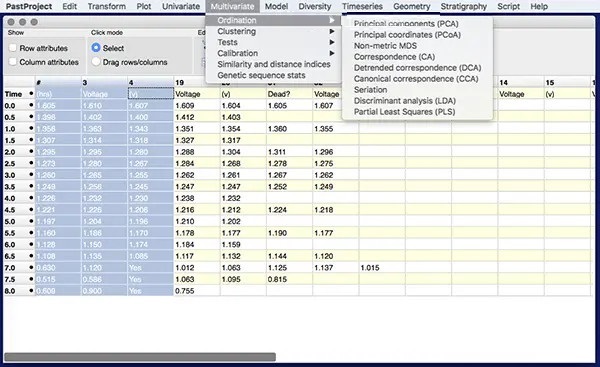Open the Timeseries menu

pyautogui.click(x=362, y=7)
